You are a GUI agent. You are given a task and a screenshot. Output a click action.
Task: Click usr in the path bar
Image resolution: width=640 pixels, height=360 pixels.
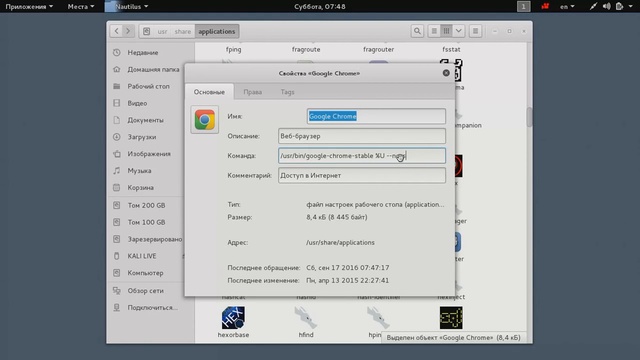point(162,31)
